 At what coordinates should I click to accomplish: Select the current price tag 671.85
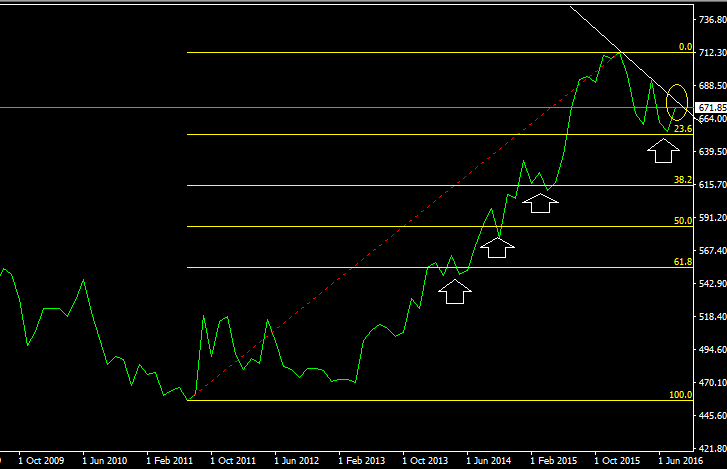[x=713, y=108]
